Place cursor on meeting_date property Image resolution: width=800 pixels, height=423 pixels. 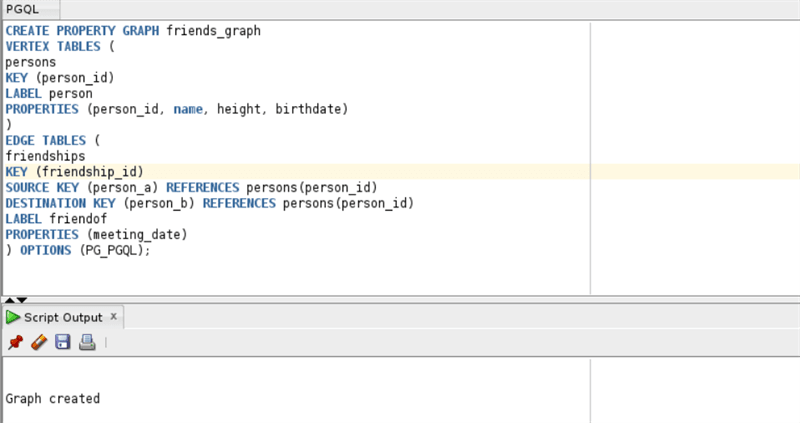[x=137, y=235]
